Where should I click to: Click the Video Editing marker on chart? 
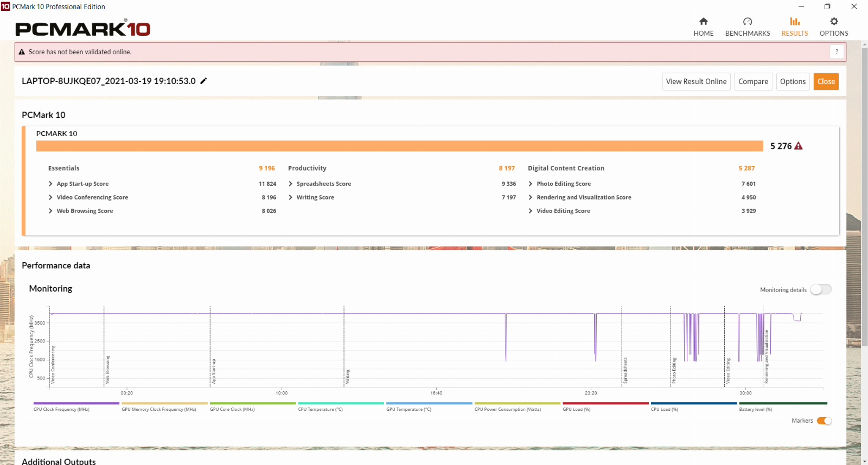tap(728, 371)
